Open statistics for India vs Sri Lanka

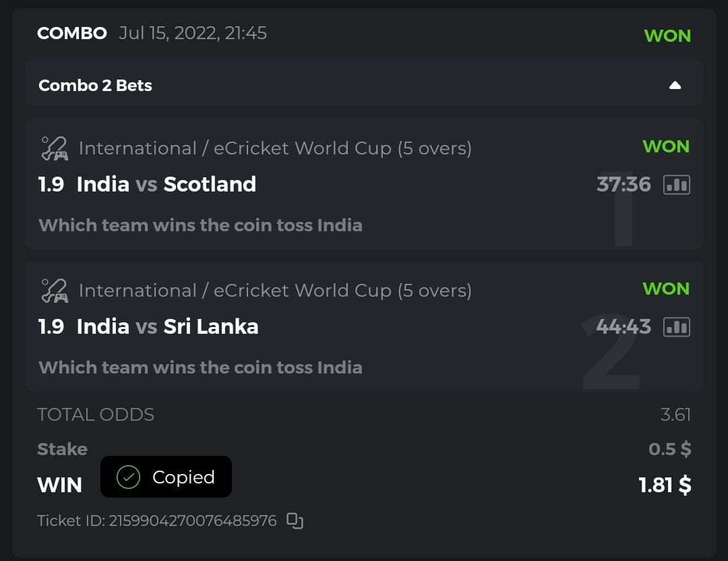pos(677,327)
